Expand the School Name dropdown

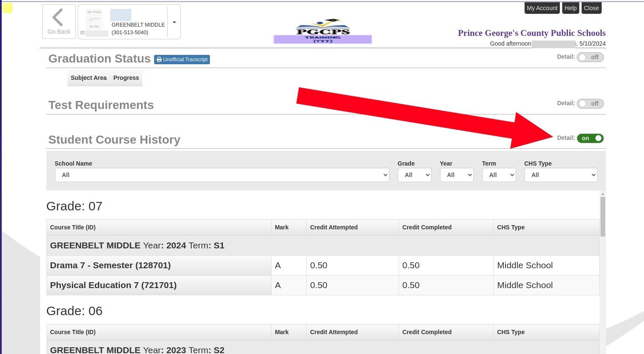(222, 175)
